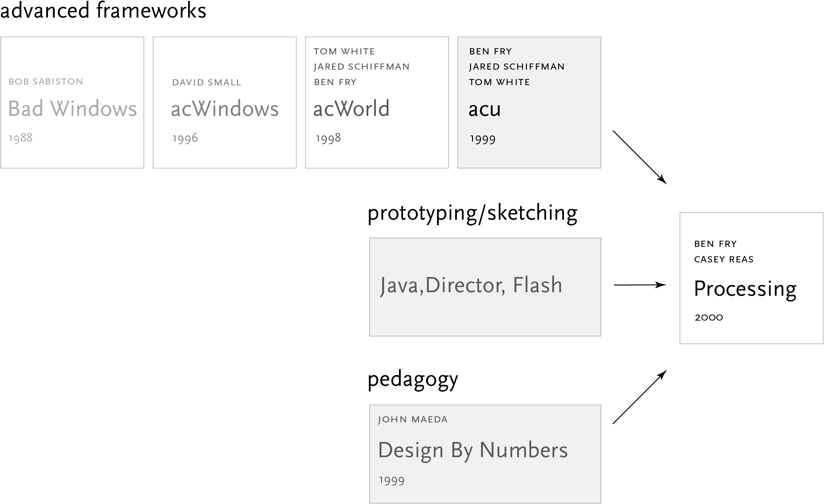Click JARED SCHIFFMAN in the acu card
824x504 pixels.
click(x=517, y=67)
